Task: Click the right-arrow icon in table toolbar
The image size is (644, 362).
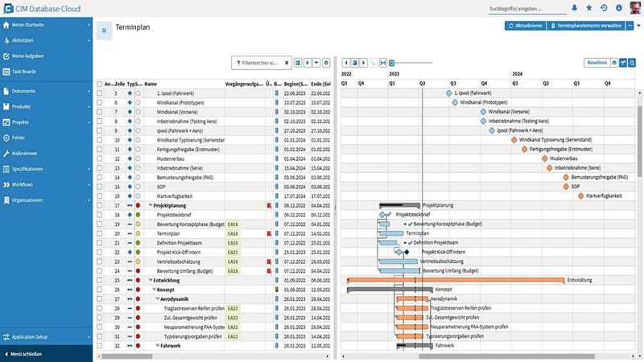Action: [x=308, y=63]
